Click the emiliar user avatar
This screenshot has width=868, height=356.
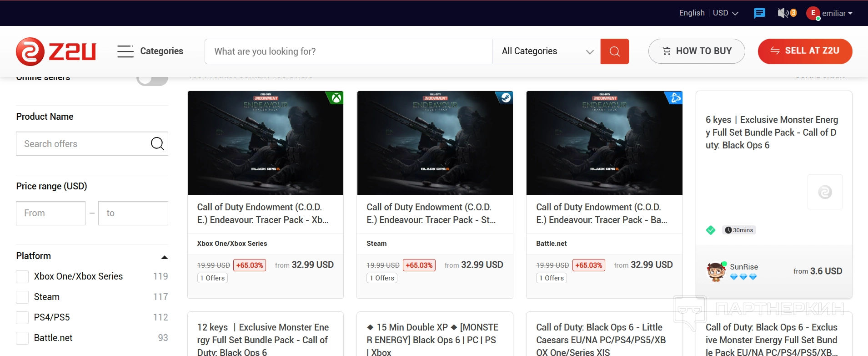coord(813,13)
